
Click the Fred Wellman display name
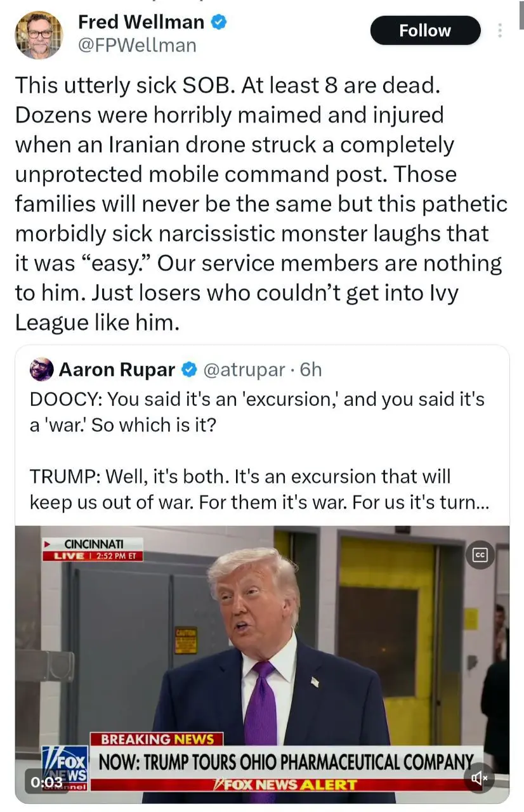coord(141,22)
